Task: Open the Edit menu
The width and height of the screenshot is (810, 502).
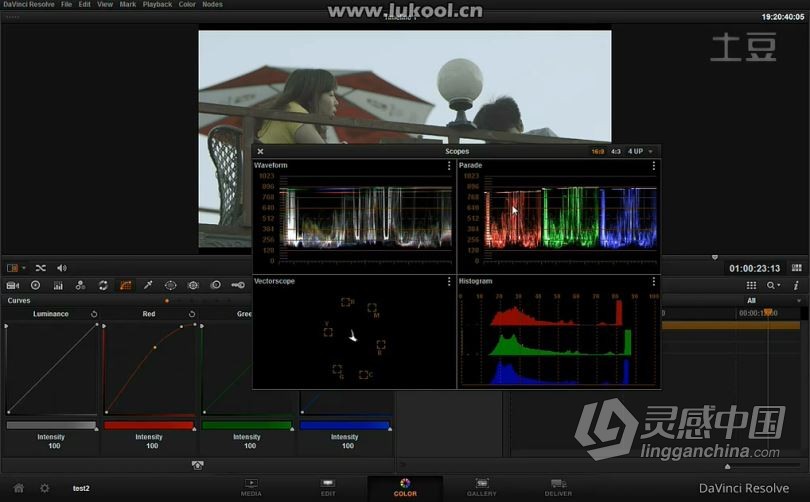Action: 85,4
